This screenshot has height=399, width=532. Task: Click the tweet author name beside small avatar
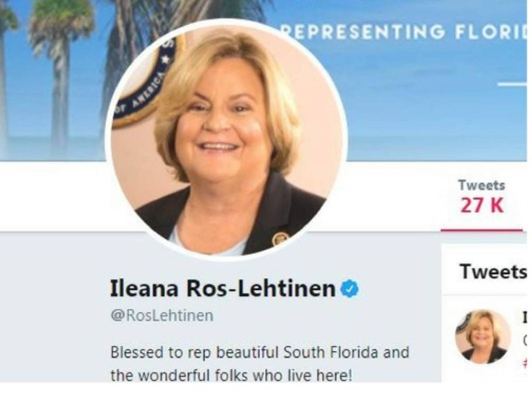coord(526,317)
